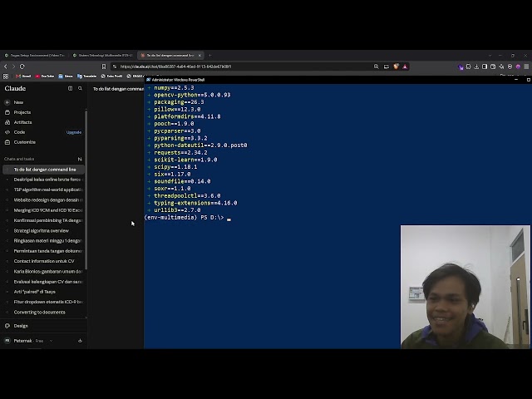Open chat 'Fitur dropdown otomatis ICD-9'
This screenshot has width=532, height=399.
coord(43,302)
